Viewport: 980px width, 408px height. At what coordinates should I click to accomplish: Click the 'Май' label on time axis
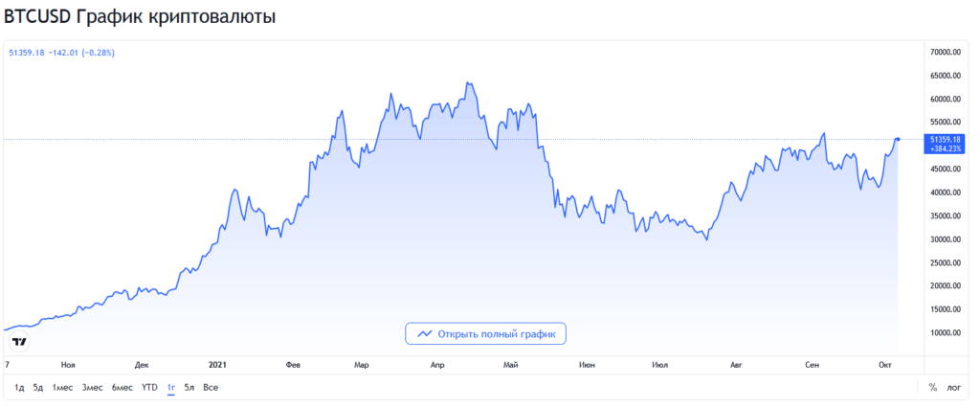point(510,365)
